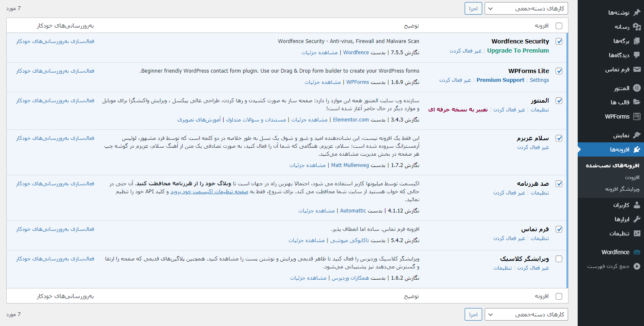Open the تنظیمات sidebar menu
This screenshot has height=326, width=644.
611,233
